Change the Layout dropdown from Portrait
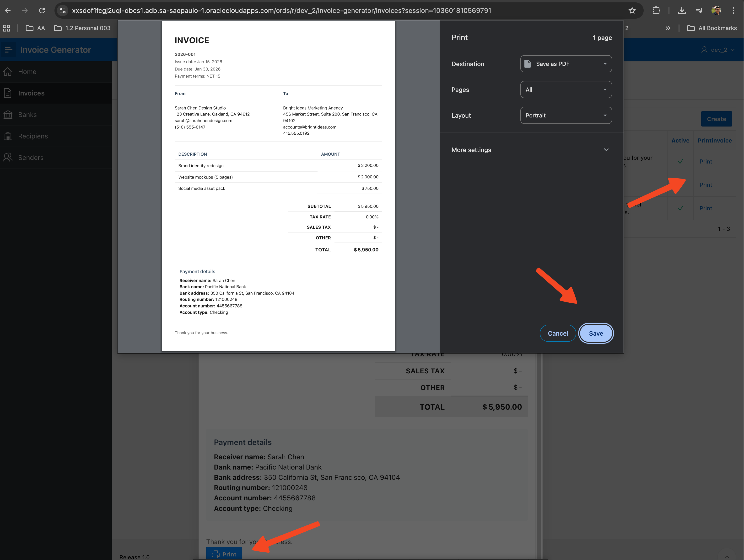The image size is (744, 560). click(x=566, y=115)
